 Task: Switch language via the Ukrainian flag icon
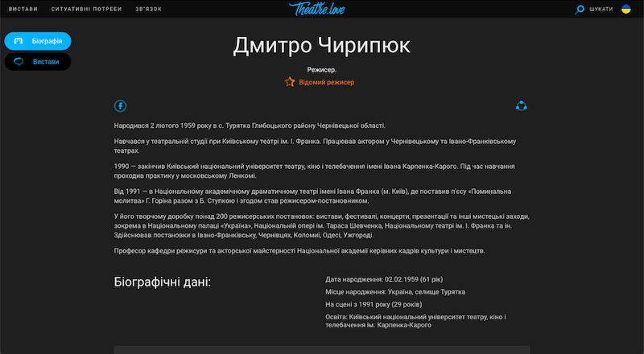pos(626,9)
